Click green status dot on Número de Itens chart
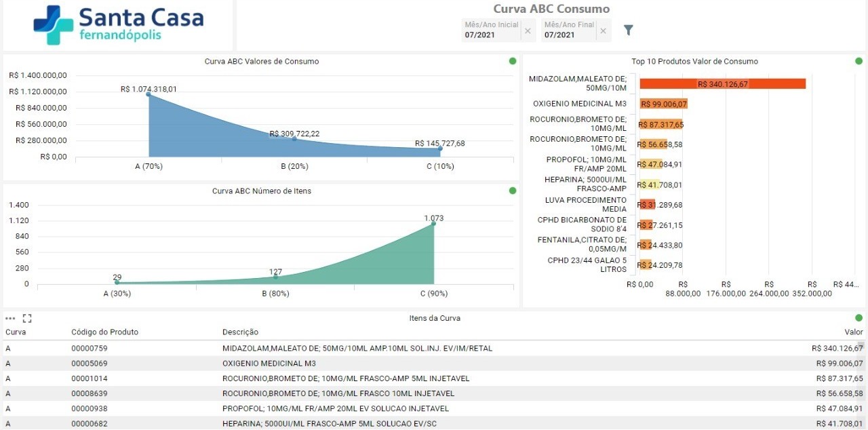 [513, 191]
